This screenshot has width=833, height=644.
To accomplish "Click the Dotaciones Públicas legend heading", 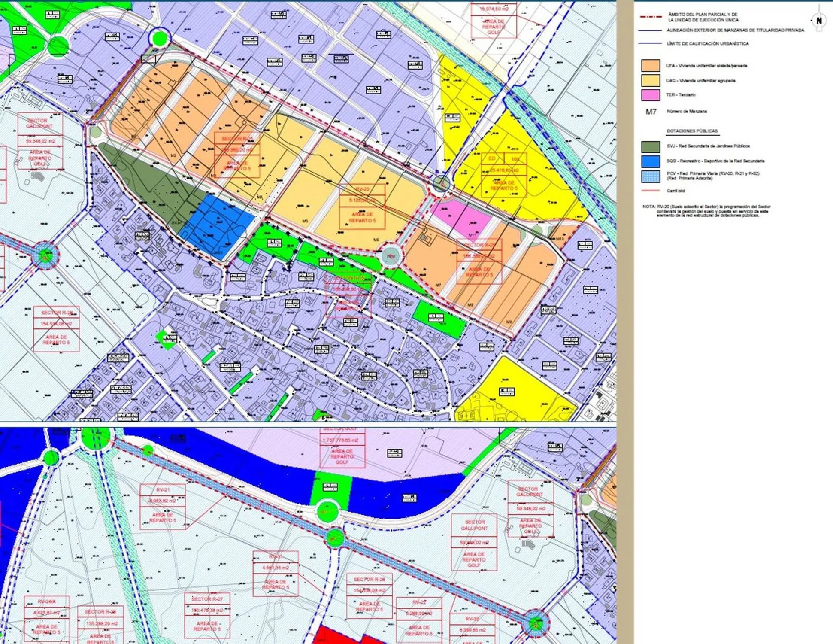I will (692, 131).
